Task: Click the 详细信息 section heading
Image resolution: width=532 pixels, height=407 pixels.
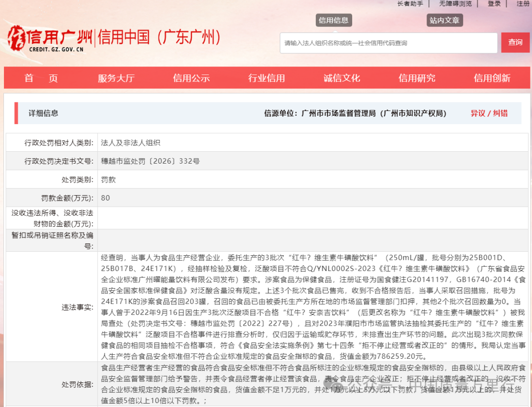Action: click(43, 113)
